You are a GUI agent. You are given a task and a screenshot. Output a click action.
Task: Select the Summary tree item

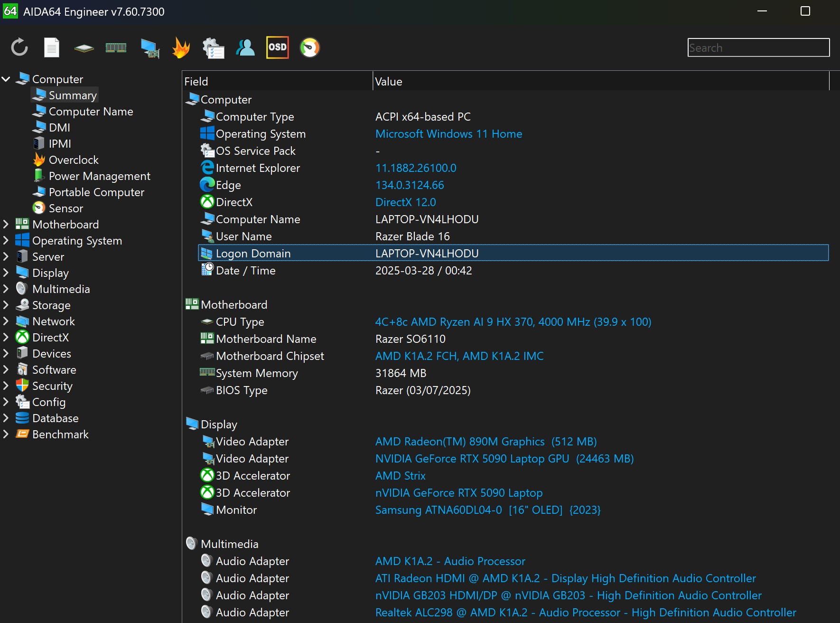click(x=65, y=95)
